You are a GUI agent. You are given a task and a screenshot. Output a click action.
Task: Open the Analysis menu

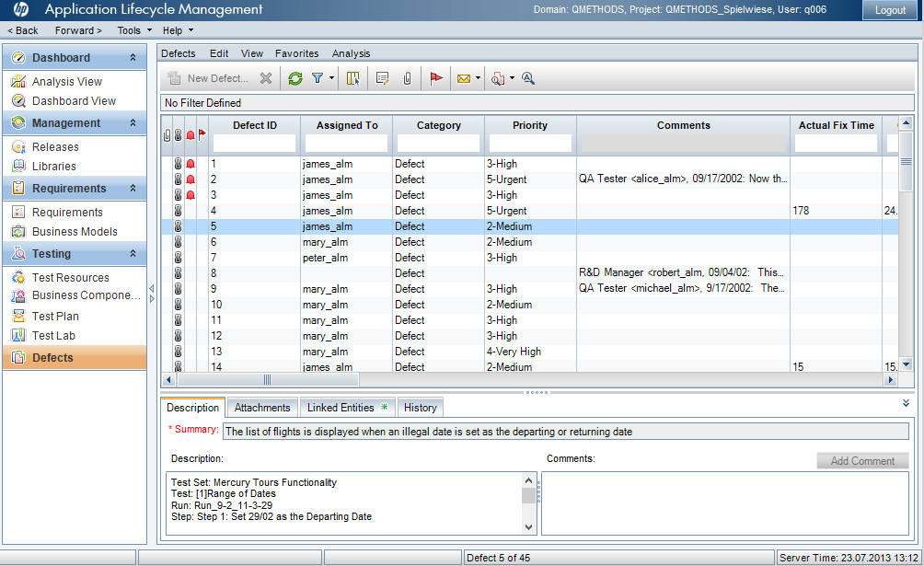351,53
